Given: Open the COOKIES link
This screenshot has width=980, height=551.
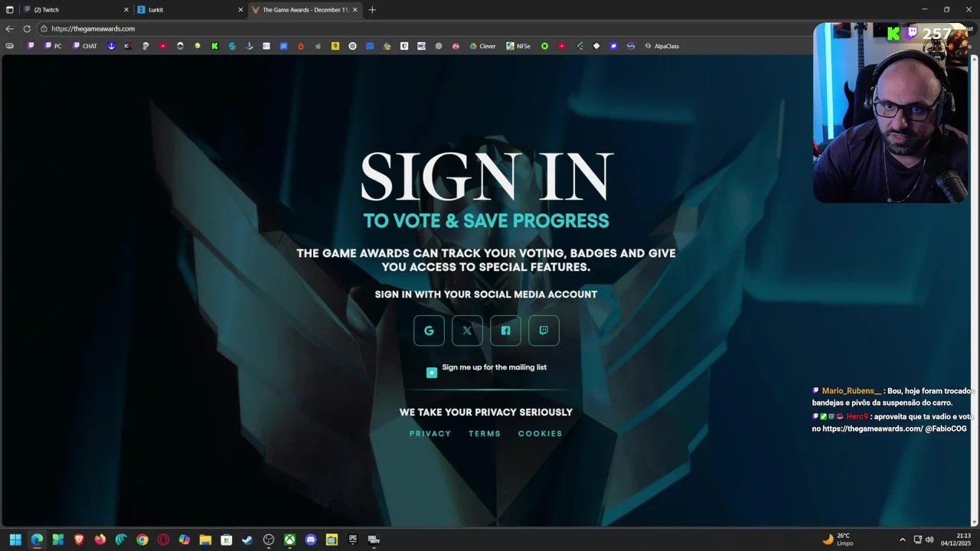Looking at the screenshot, I should coord(541,433).
